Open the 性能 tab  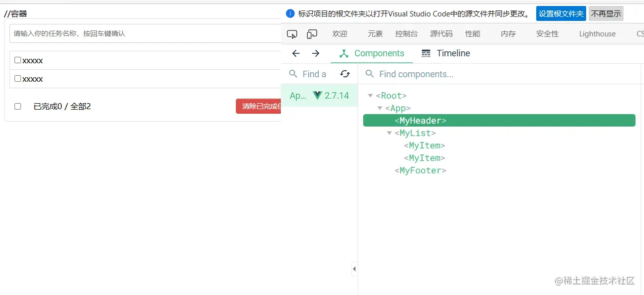coord(473,34)
